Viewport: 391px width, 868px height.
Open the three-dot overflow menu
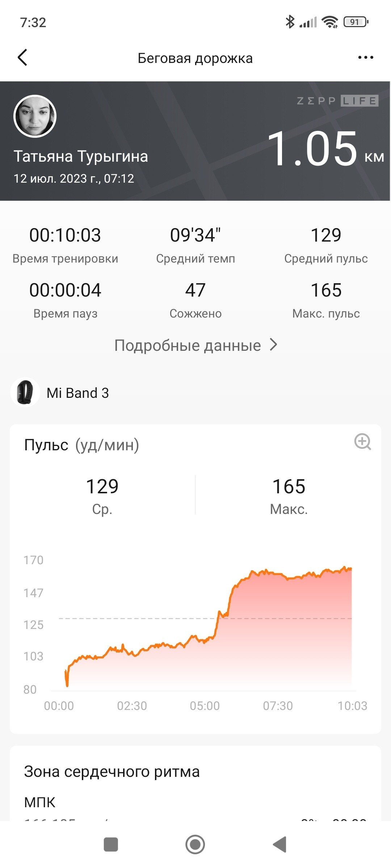366,58
